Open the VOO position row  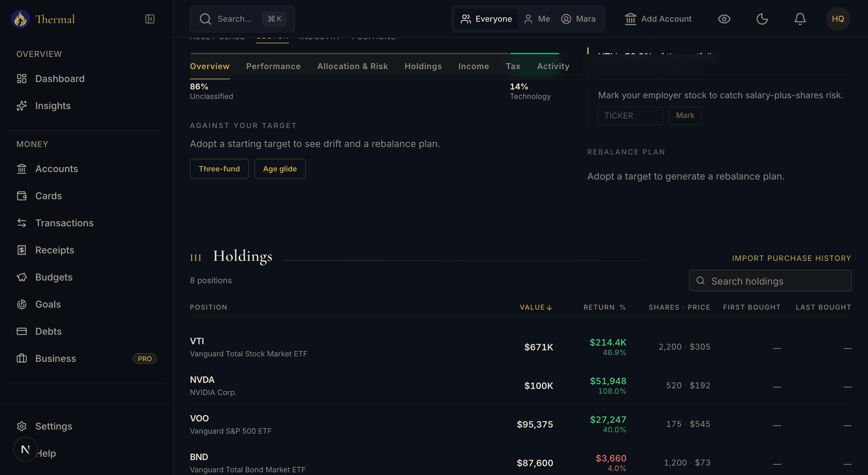click(x=521, y=424)
